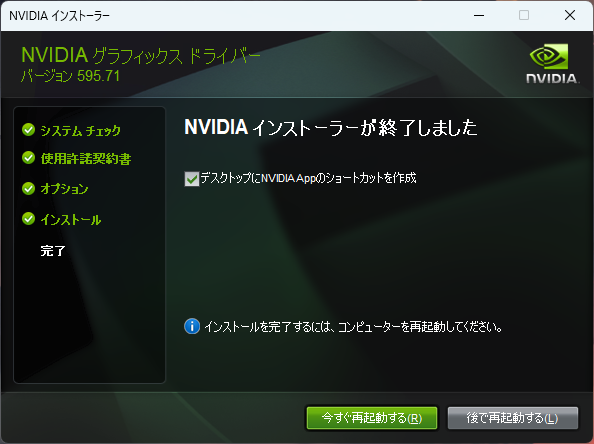This screenshot has height=444, width=594.
Task: Select the 使用許諾契約書 step label
Action: point(86,159)
